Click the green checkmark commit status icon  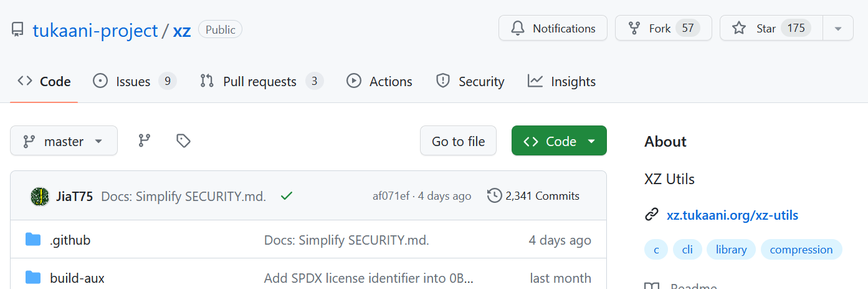[287, 196]
